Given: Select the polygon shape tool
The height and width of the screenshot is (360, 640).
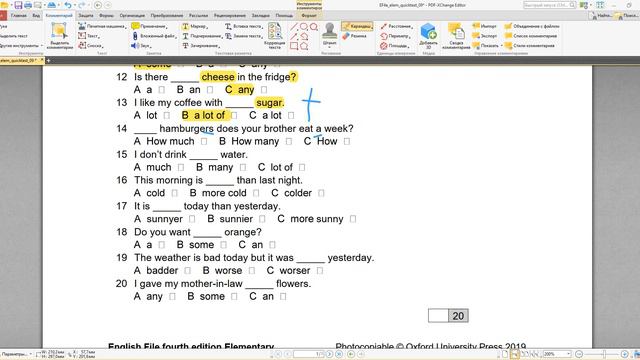Looking at the screenshot, I should [x=304, y=46].
